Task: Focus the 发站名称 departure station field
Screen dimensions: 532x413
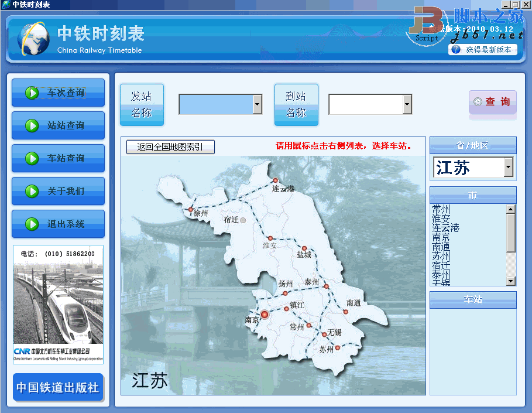Action: [x=216, y=104]
